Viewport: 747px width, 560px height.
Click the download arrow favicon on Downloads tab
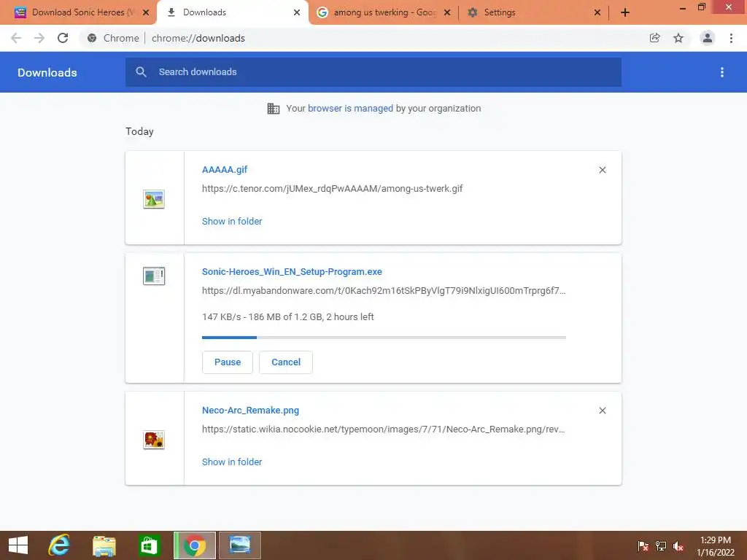point(171,12)
